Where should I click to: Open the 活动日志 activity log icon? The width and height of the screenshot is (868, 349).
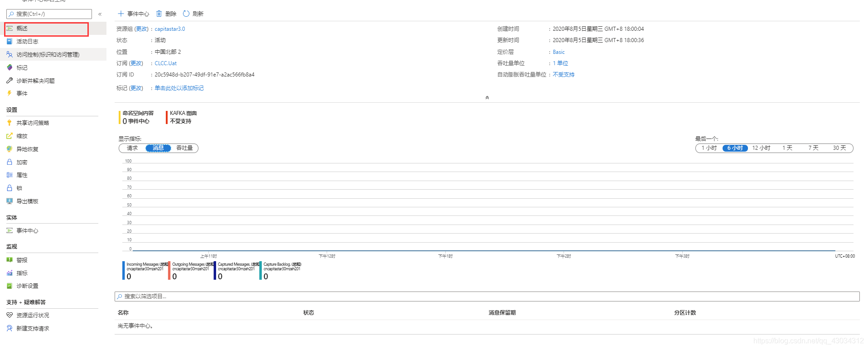coord(10,41)
